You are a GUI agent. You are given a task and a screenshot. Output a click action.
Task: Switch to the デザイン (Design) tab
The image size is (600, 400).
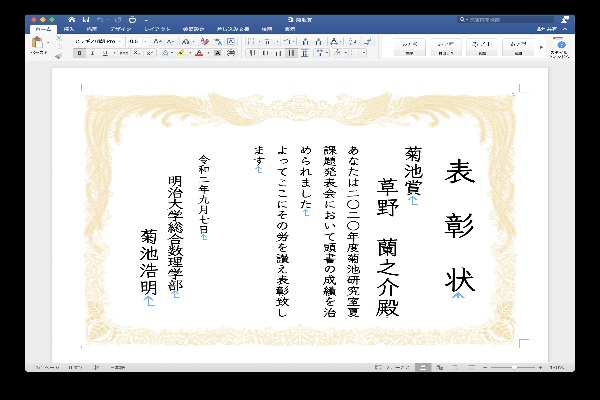[x=121, y=29]
